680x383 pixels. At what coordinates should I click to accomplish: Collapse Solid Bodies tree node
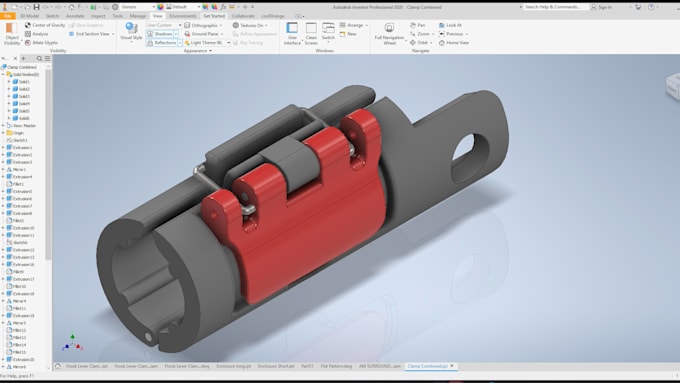click(x=3, y=74)
